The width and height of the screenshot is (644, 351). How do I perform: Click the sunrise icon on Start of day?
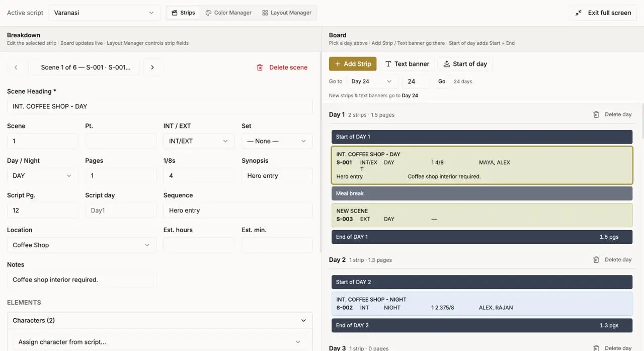(446, 64)
